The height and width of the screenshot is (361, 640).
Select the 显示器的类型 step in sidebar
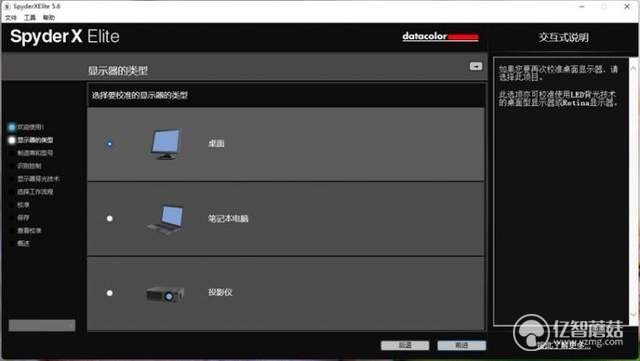tap(35, 140)
